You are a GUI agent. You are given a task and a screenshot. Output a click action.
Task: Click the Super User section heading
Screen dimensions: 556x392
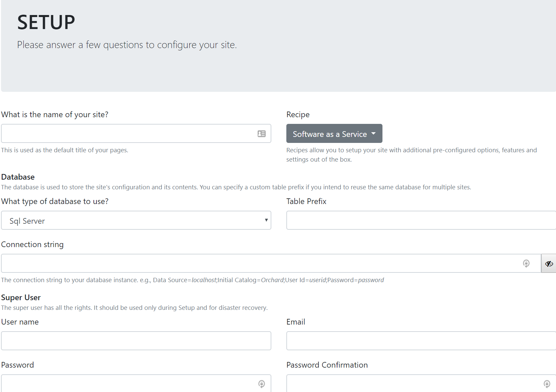(21, 297)
